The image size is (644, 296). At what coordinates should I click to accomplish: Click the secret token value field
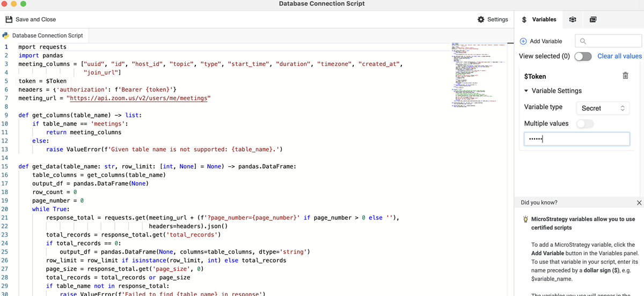576,139
